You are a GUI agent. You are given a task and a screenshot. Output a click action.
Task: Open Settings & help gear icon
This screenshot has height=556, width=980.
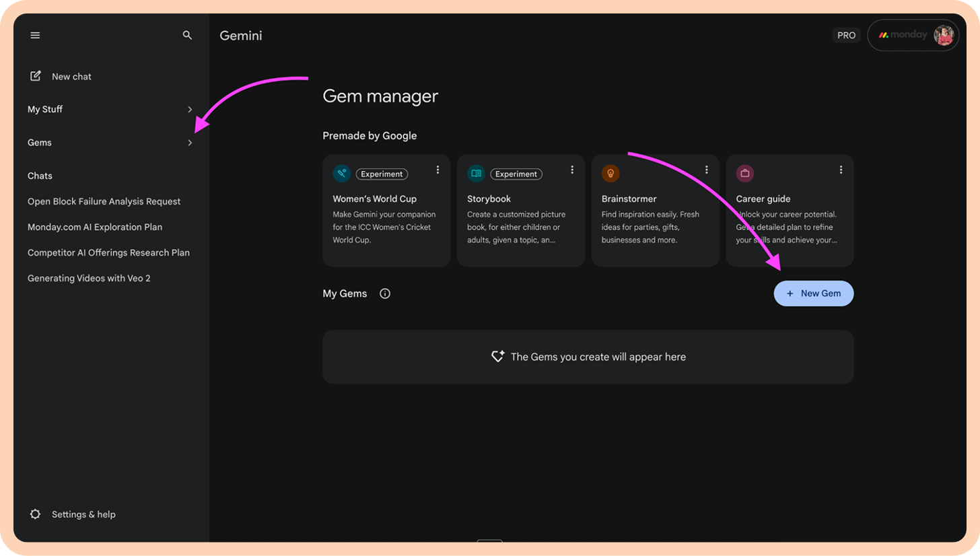pyautogui.click(x=36, y=514)
